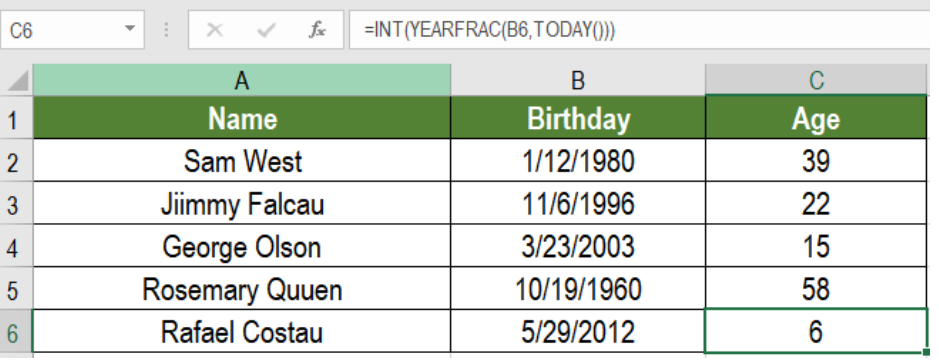Select the column C header
The height and width of the screenshot is (363, 939).
click(816, 80)
